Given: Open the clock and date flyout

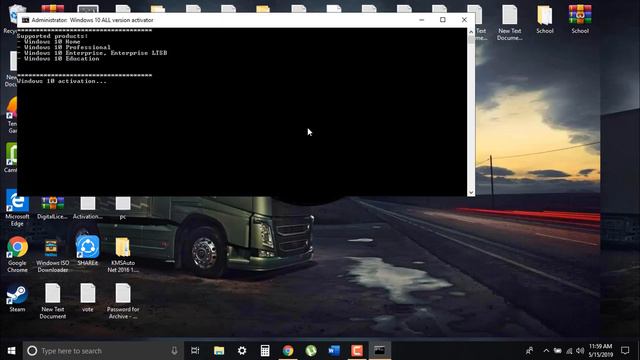Looking at the screenshot, I should click(600, 350).
